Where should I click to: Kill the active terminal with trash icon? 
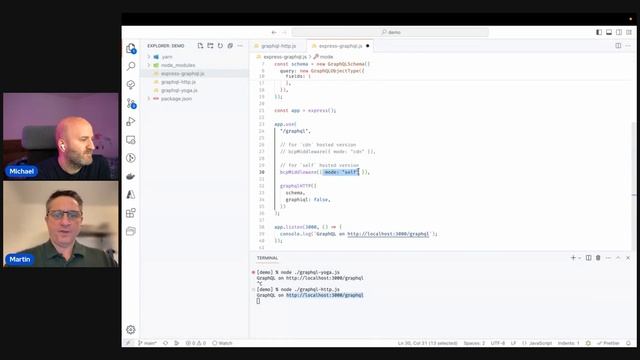tap(598, 258)
